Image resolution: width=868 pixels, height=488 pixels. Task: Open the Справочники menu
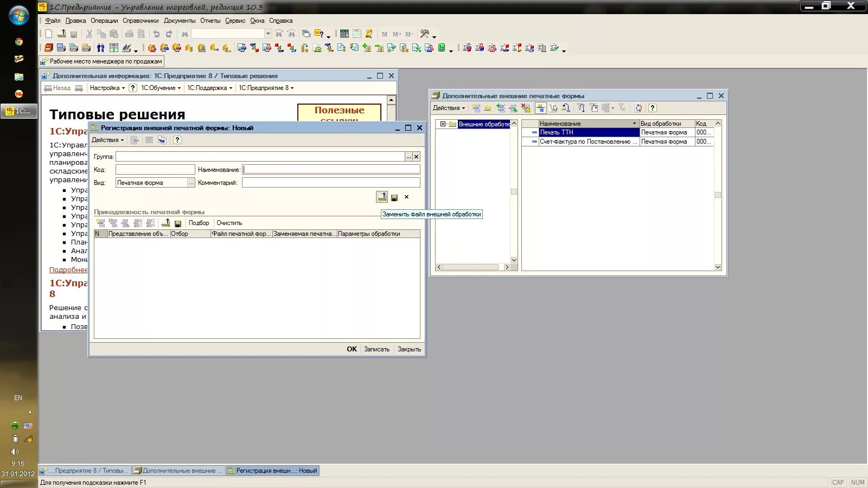(141, 21)
